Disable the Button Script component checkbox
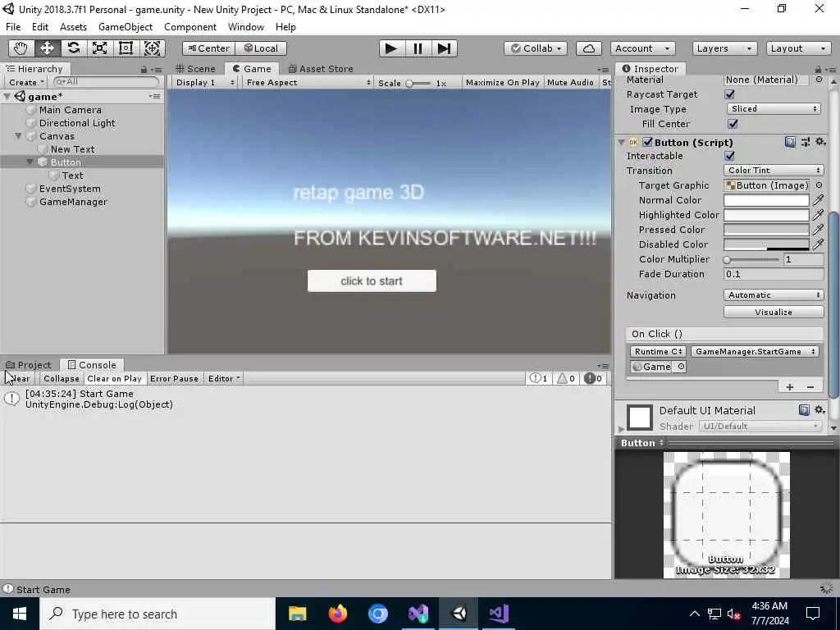 (648, 142)
